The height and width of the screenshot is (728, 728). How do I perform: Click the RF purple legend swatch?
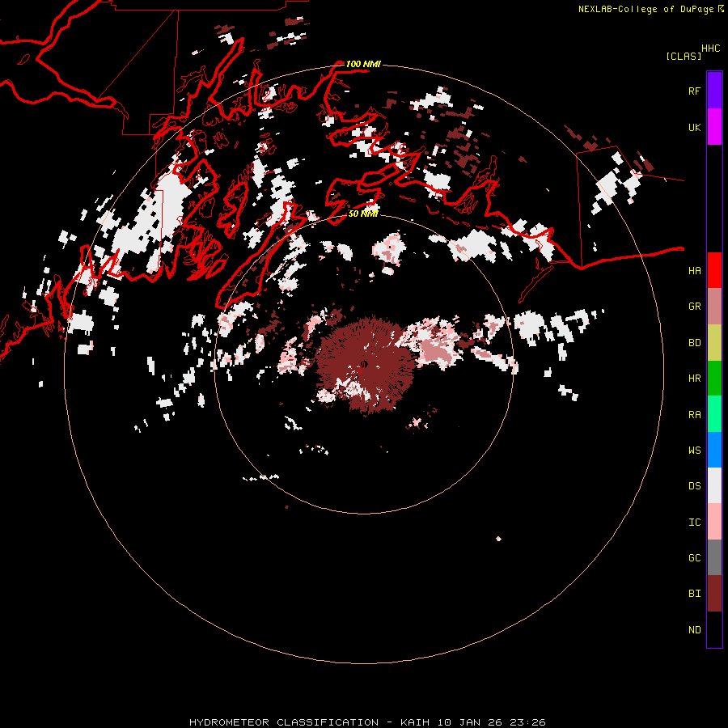tap(714, 91)
